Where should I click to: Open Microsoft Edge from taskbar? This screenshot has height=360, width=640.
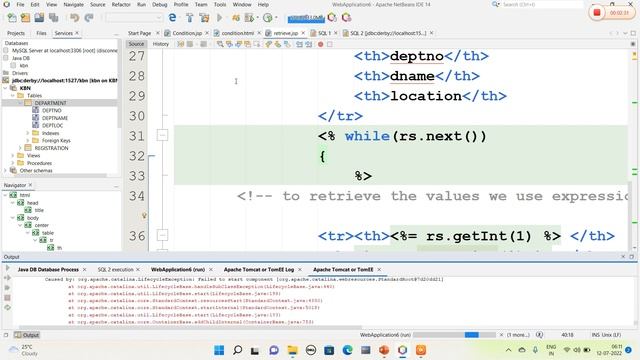coord(347,350)
